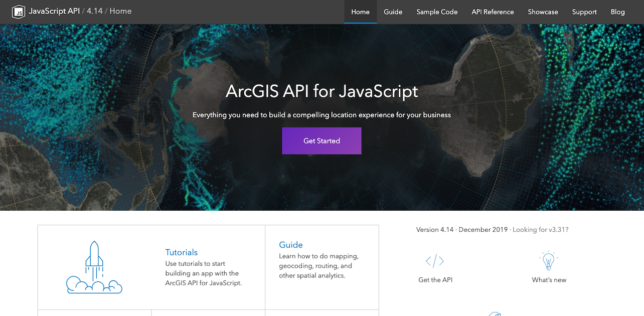
Task: Visit the Showcase page
Action: (x=543, y=12)
